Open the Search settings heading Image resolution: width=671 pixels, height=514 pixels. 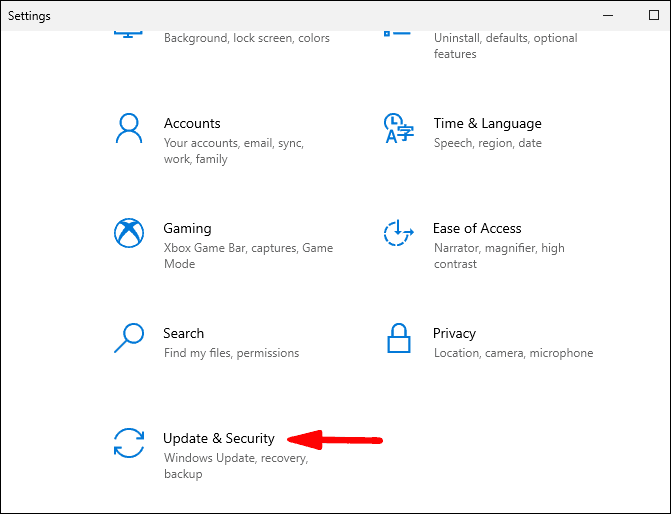coord(184,333)
